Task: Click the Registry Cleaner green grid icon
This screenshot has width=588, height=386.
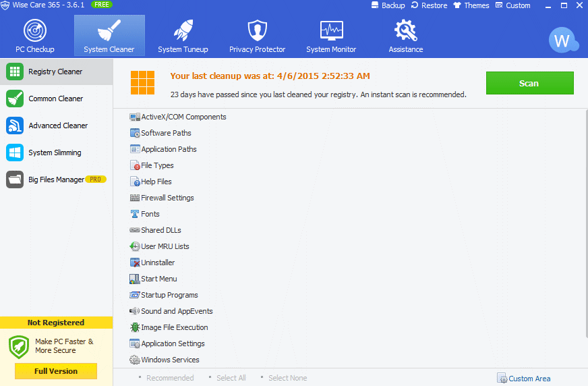Action: tap(15, 72)
